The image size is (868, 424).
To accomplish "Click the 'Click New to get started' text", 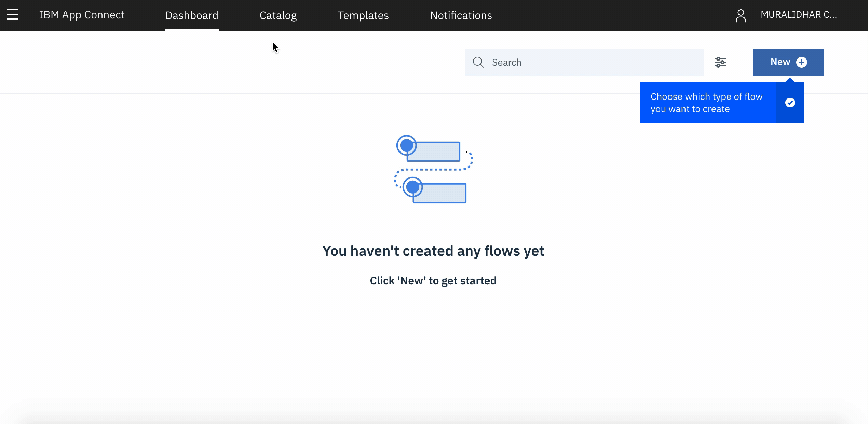I will (x=433, y=281).
